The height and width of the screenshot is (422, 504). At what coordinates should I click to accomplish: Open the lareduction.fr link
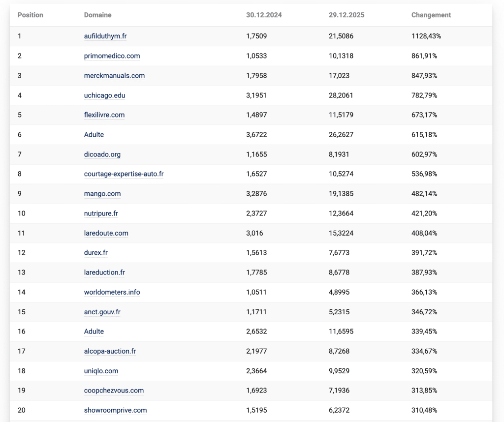104,272
